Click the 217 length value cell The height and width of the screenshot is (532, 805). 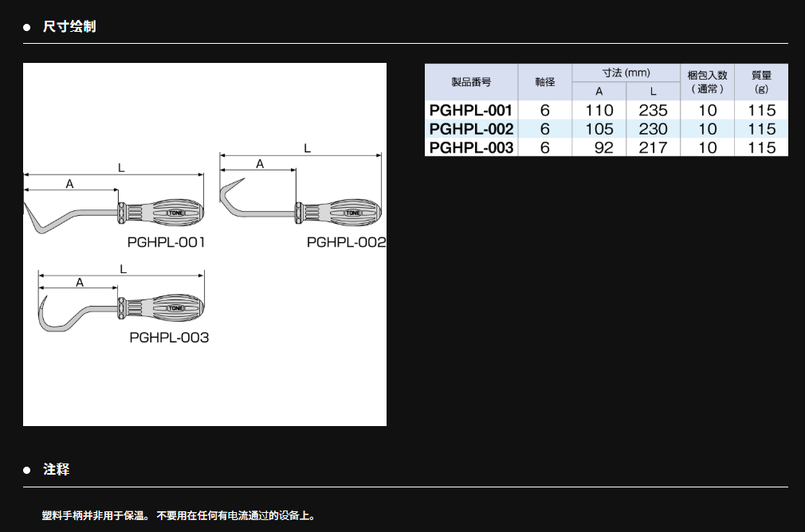click(653, 147)
